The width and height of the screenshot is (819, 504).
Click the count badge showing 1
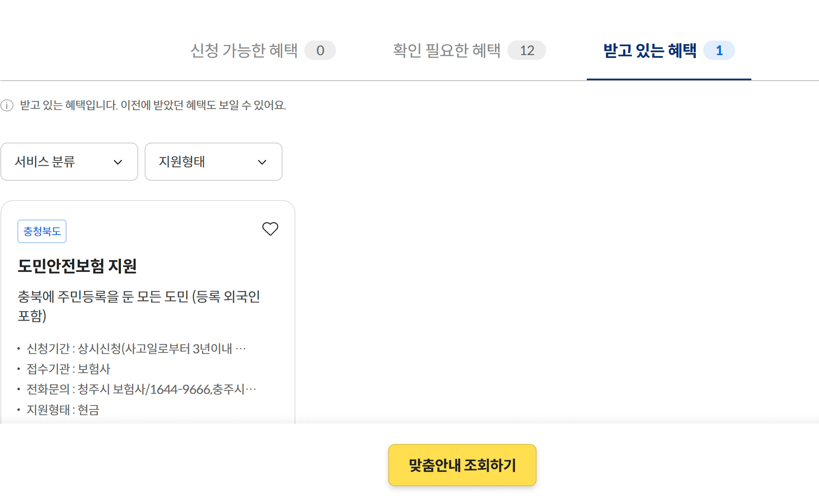click(719, 50)
